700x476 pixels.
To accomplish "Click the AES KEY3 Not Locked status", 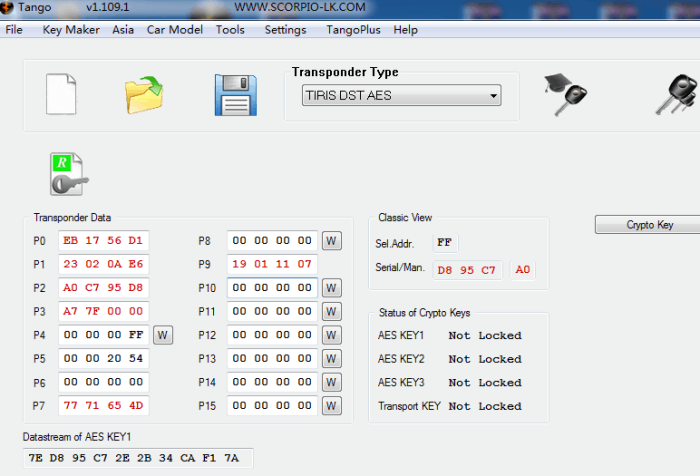I will 485,383.
